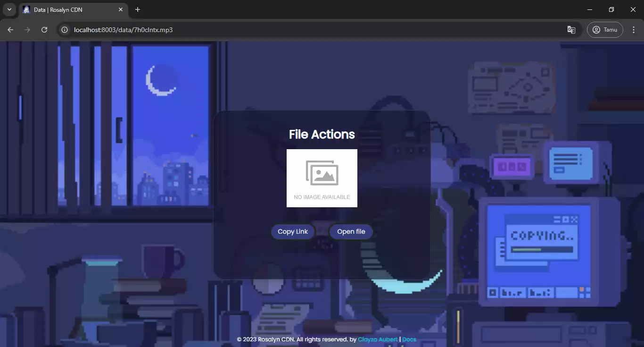
Task: Click the browser forward arrow
Action: (x=27, y=30)
